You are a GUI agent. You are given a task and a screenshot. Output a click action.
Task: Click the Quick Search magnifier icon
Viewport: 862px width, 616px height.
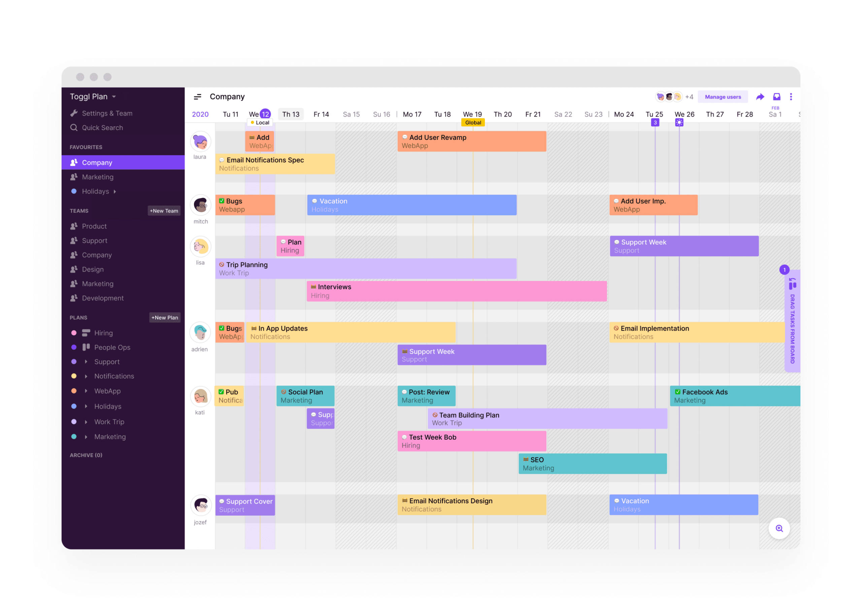[x=74, y=127]
